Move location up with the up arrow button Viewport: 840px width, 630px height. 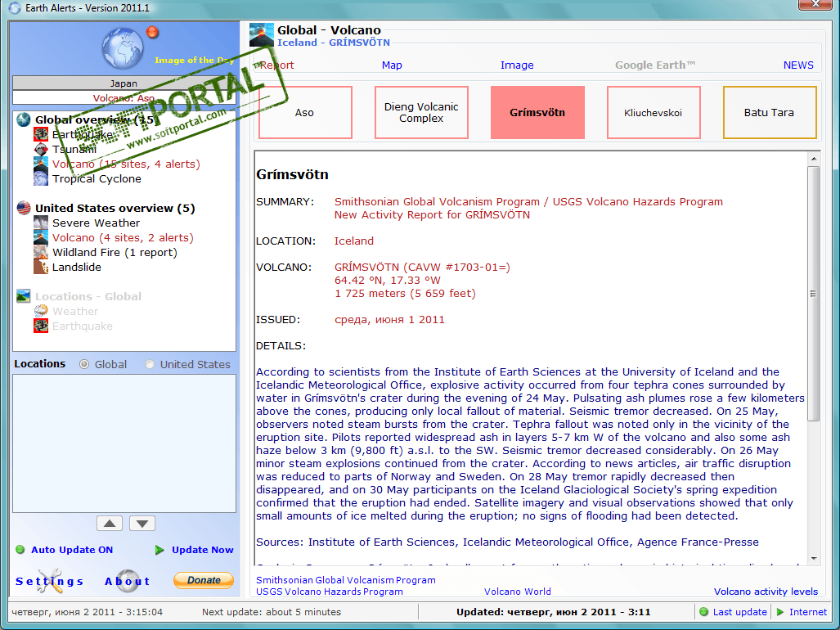pyautogui.click(x=110, y=524)
